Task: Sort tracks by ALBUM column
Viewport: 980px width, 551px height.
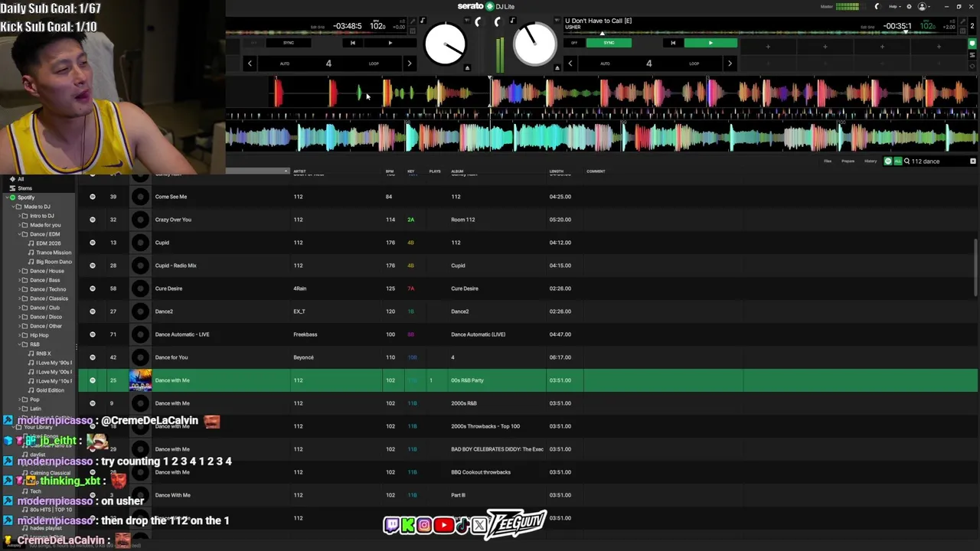Action: pos(457,171)
